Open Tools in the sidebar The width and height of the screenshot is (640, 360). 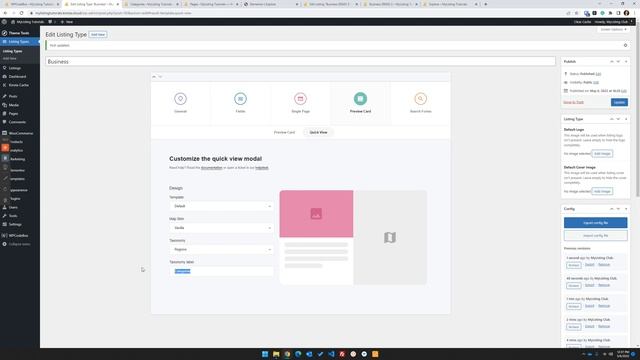13,216
